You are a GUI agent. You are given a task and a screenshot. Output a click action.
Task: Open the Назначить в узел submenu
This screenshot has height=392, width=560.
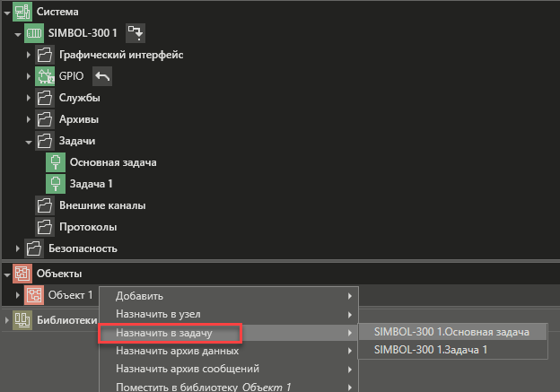pos(229,314)
